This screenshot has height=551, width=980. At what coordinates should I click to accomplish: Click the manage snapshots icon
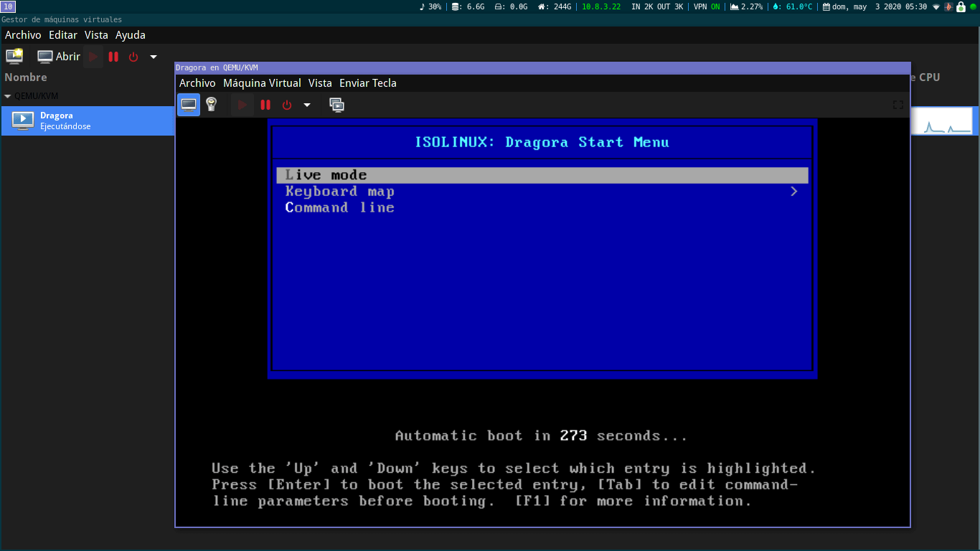pyautogui.click(x=336, y=105)
